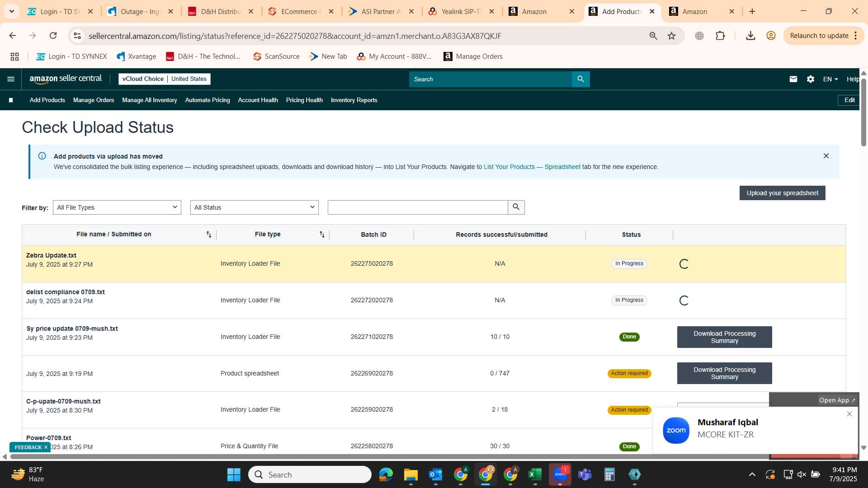
Task: Go back with browser back arrow
Action: (13, 36)
